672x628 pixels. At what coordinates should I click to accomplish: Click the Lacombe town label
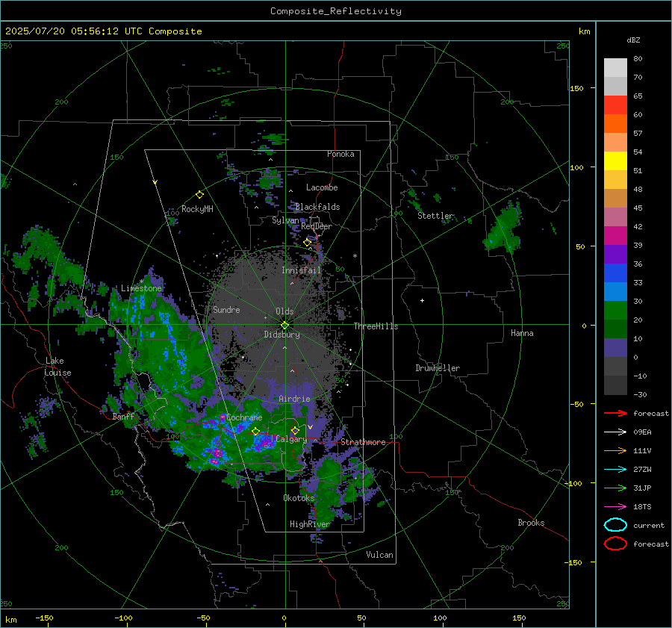click(x=322, y=187)
